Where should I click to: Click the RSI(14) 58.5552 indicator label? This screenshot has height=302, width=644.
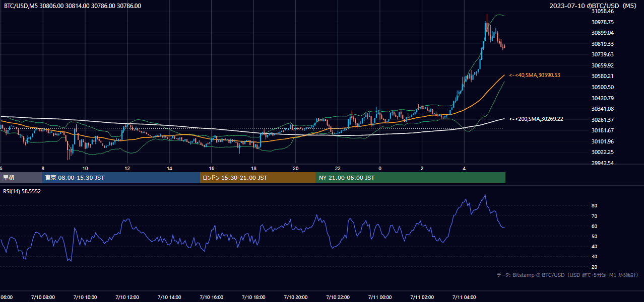click(x=22, y=191)
